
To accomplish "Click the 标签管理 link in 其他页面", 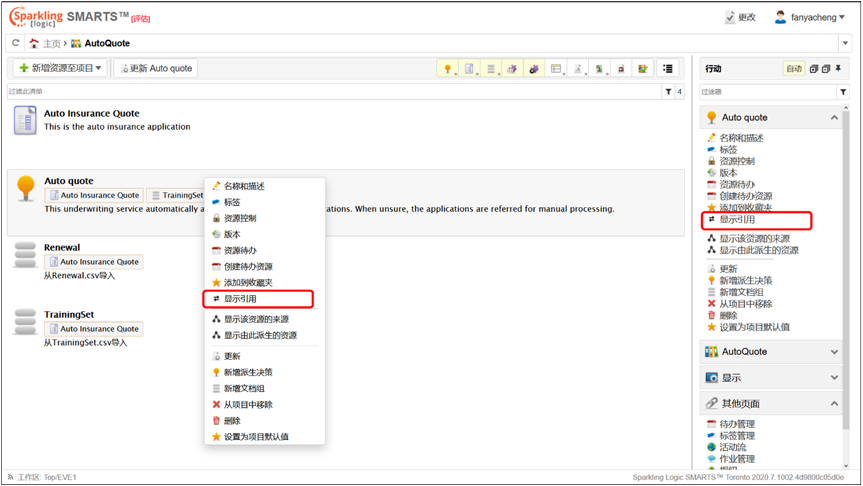I will [x=736, y=436].
